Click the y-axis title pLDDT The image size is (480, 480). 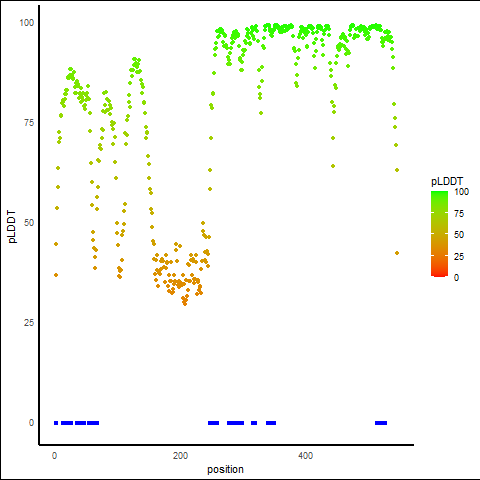(x=12, y=227)
